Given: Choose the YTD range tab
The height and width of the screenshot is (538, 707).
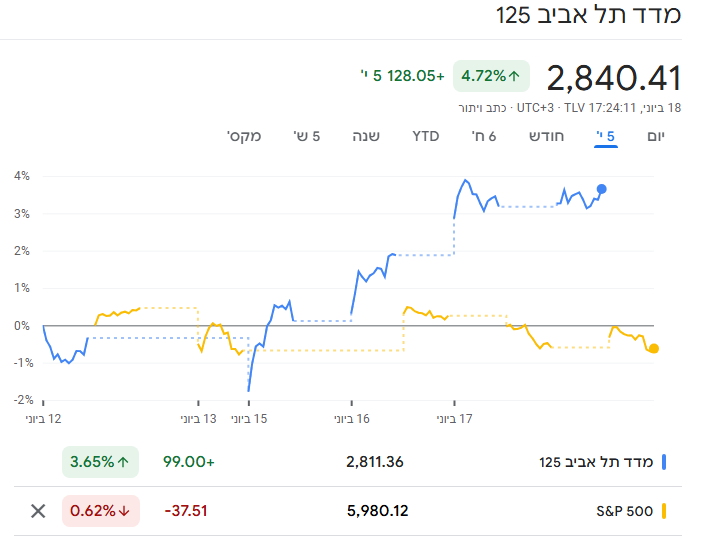Looking at the screenshot, I should click(x=426, y=136).
